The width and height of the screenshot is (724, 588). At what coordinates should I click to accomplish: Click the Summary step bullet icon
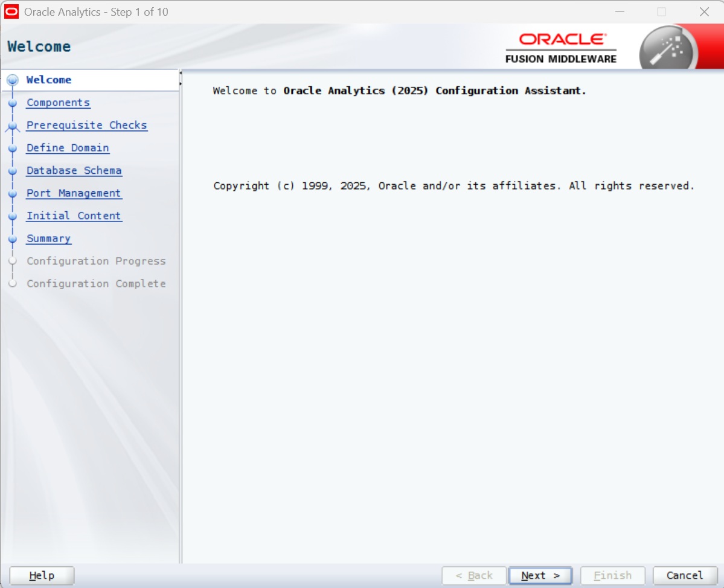point(13,238)
